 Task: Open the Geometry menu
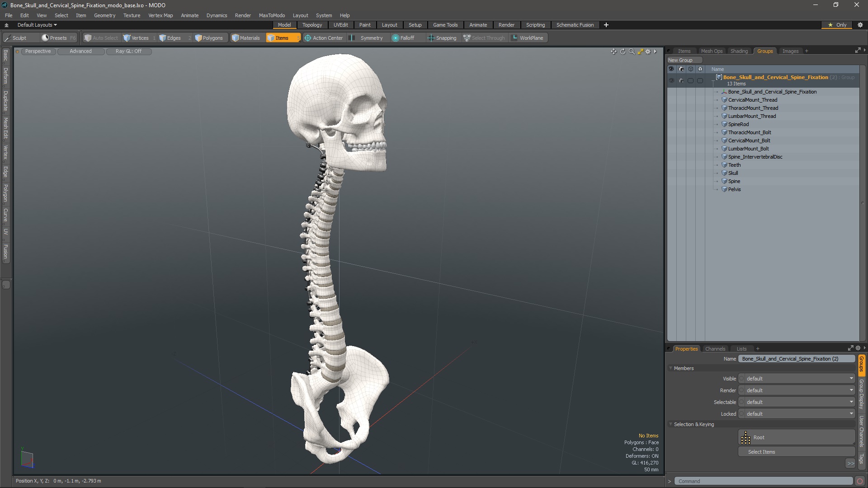pyautogui.click(x=104, y=15)
